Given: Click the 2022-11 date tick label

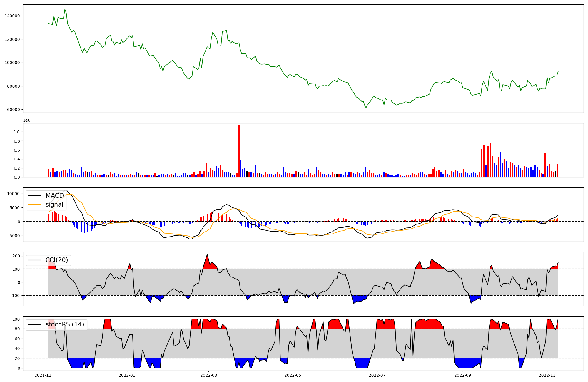Looking at the screenshot, I should click(x=547, y=375).
